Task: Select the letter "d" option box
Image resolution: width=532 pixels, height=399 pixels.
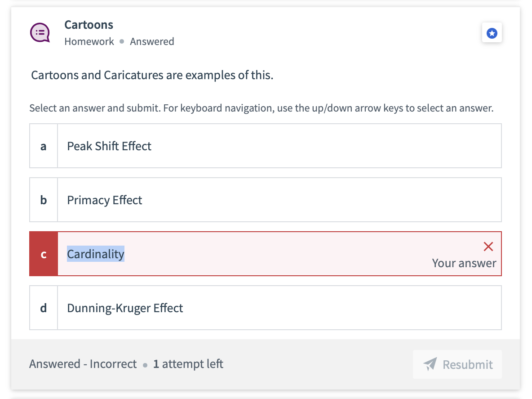Action: click(44, 308)
